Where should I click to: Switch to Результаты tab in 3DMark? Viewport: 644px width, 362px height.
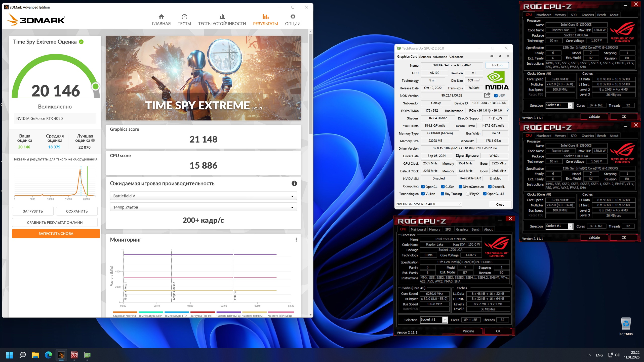click(265, 20)
